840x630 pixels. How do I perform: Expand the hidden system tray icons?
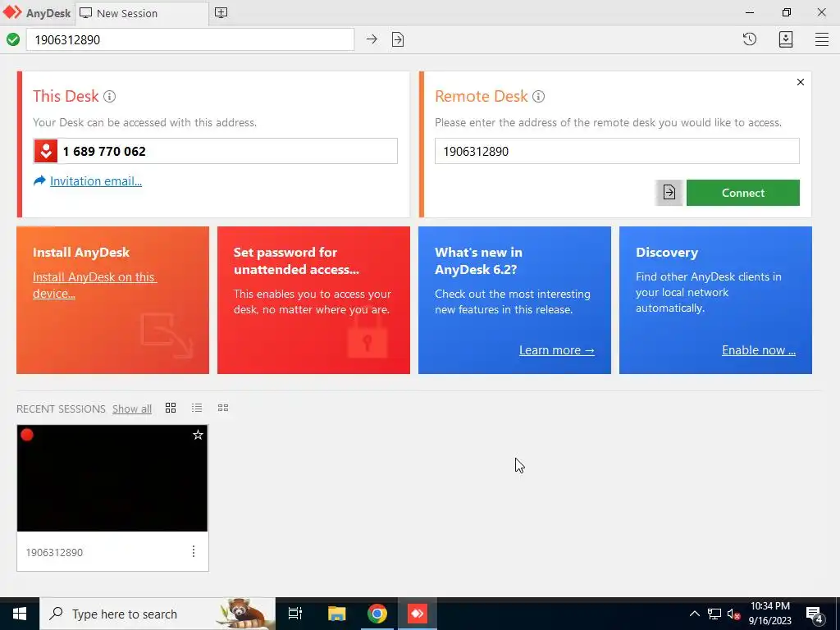tap(694, 614)
